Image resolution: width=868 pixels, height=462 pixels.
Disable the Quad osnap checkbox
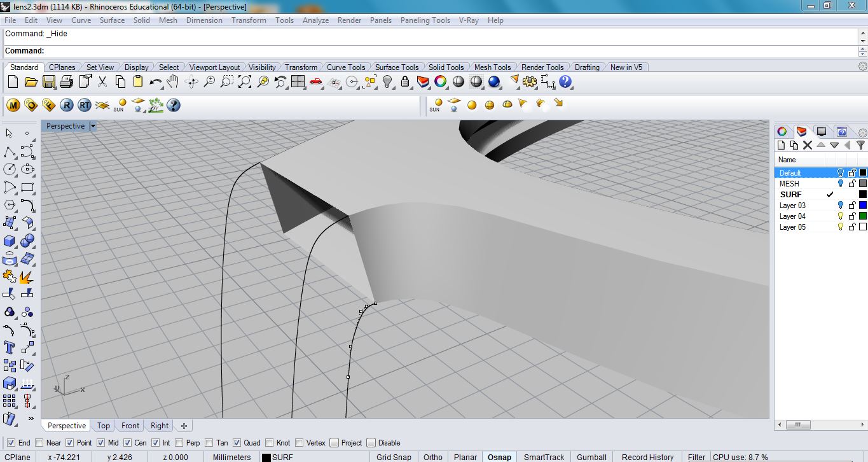pyautogui.click(x=237, y=443)
